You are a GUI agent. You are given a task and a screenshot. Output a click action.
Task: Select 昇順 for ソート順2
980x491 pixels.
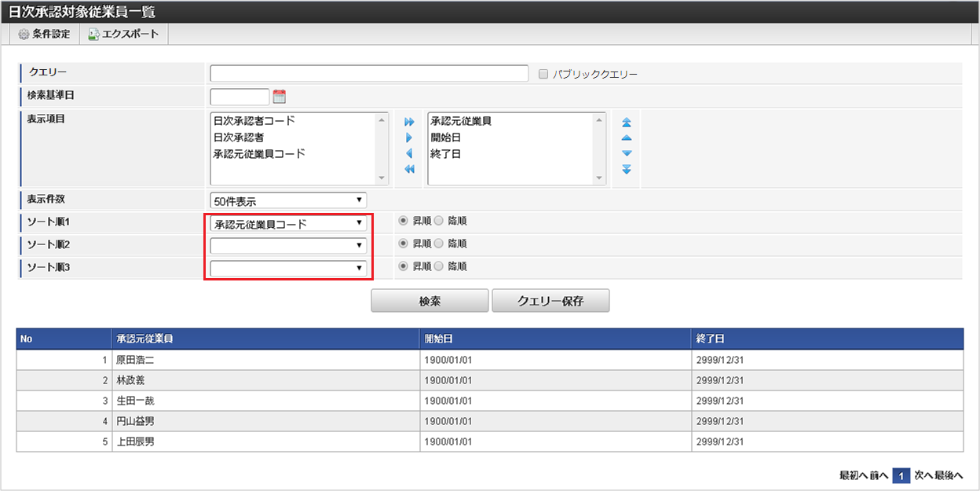404,244
